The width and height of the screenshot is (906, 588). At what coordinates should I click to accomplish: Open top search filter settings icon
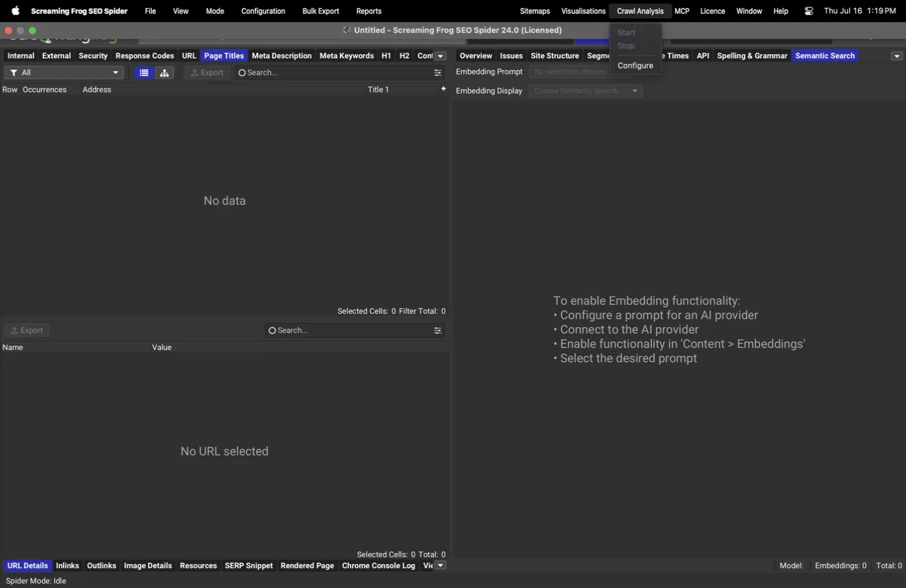(437, 73)
